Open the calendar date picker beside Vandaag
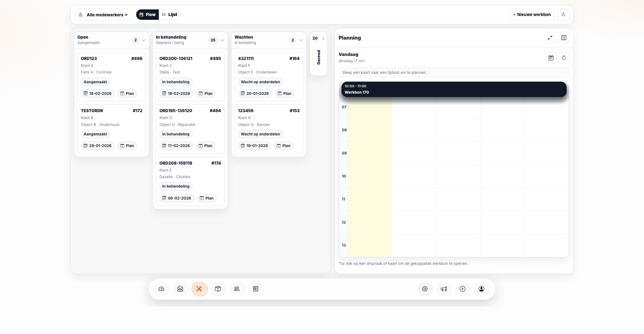The image size is (644, 334). [551, 58]
